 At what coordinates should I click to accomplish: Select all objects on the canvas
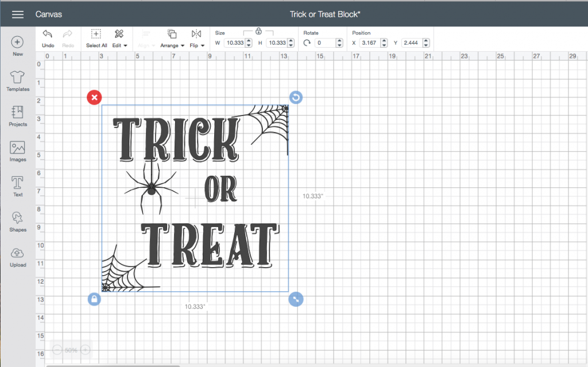[96, 38]
